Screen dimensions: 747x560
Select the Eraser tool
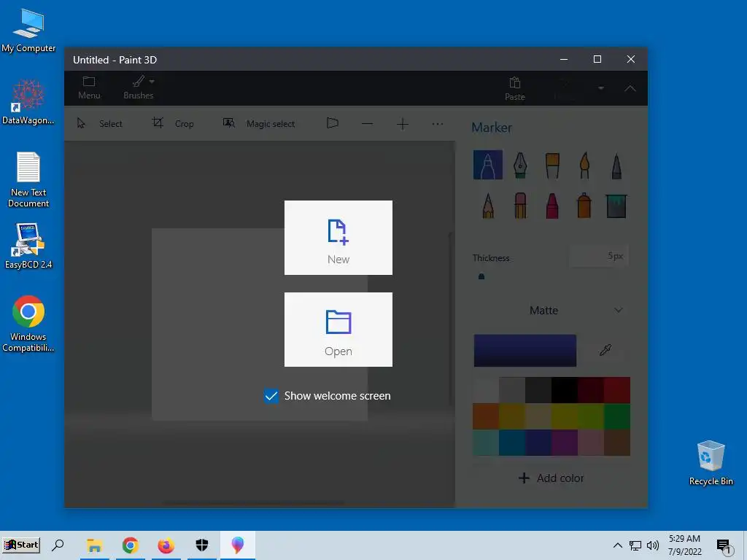(x=520, y=206)
